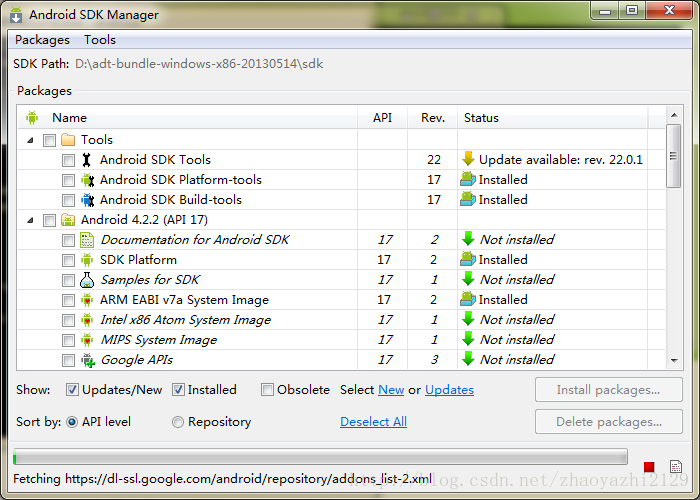Screen dimensions: 700x500
Task: Check the Google APIs checkbox
Action: click(x=68, y=360)
